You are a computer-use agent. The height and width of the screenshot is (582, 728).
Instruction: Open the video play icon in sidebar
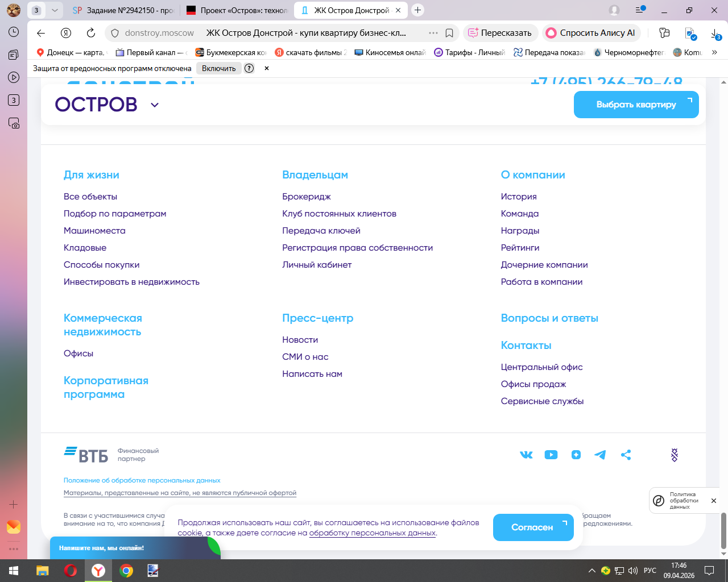[14, 77]
